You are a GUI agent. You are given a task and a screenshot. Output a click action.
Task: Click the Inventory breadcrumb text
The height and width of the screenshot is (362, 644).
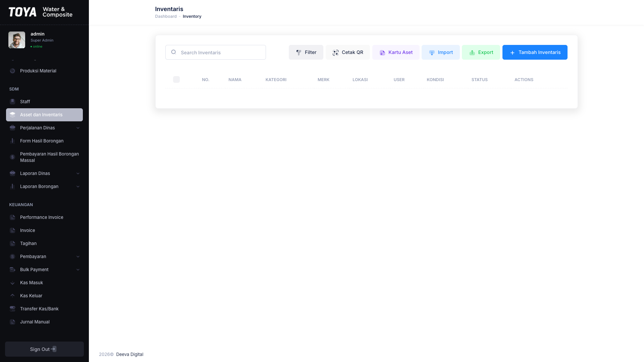(x=192, y=16)
